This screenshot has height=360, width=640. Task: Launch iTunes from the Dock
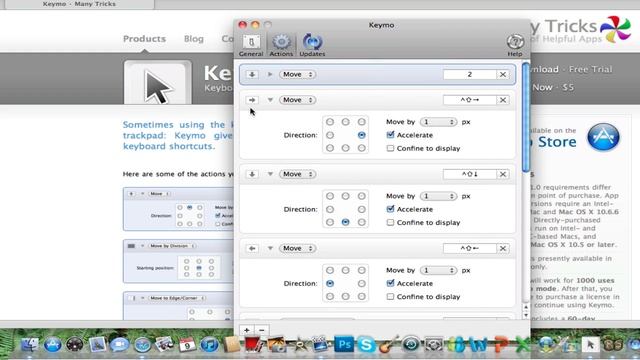tap(209, 345)
